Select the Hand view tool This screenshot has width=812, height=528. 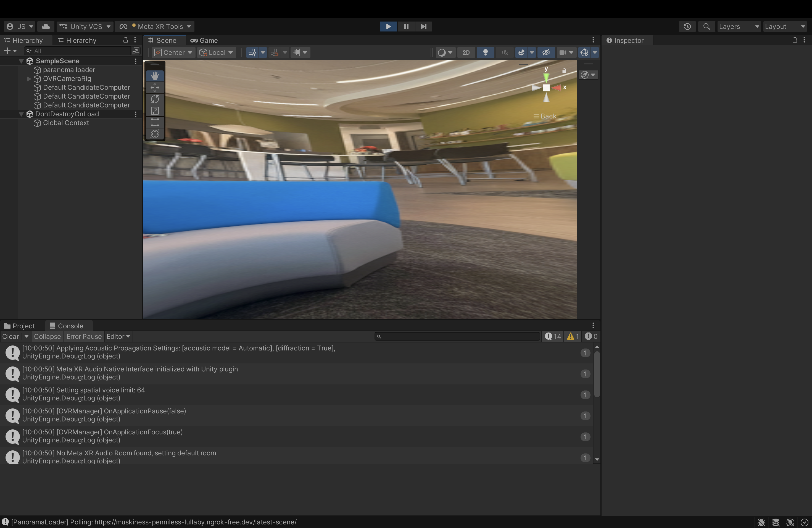click(x=155, y=76)
